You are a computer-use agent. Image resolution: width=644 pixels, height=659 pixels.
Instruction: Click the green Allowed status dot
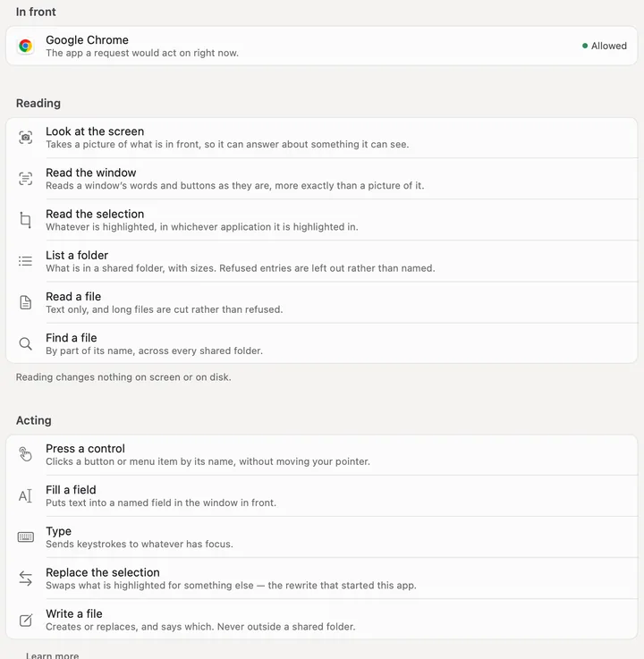pos(585,46)
